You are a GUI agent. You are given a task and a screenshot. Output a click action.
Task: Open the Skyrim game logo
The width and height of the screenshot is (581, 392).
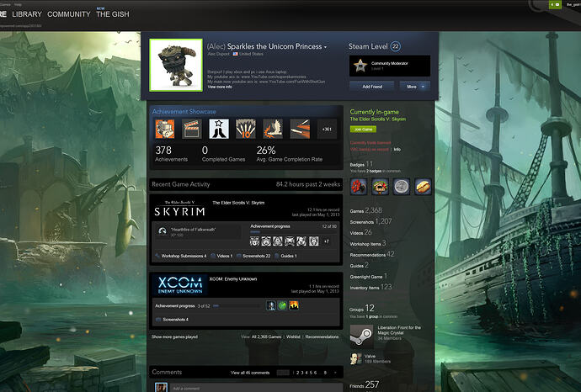pos(179,209)
